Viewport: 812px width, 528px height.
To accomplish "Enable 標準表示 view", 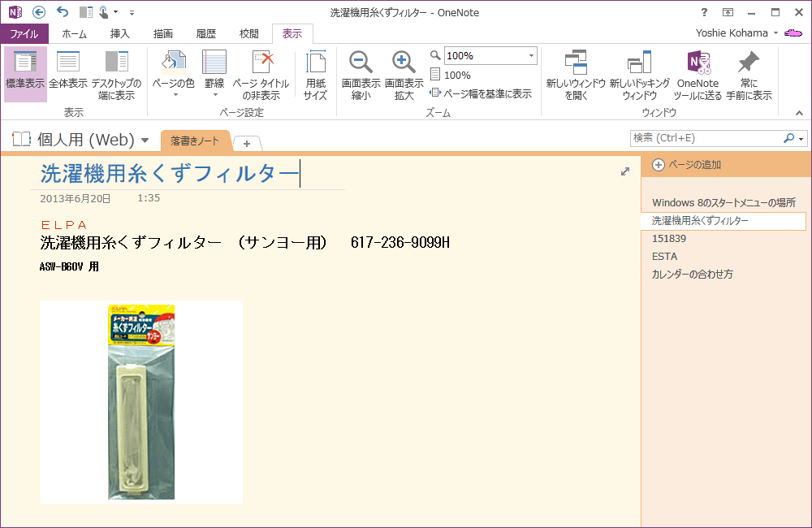I will coord(25,74).
